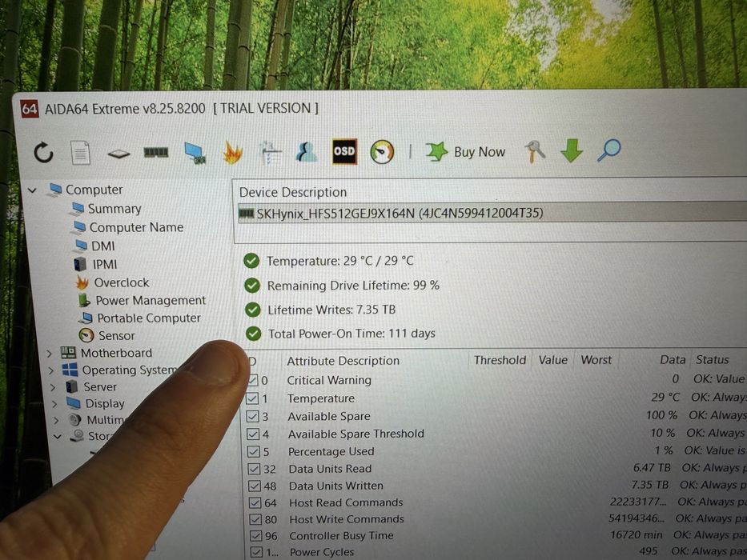Open the memory module benchmark icon

[156, 152]
